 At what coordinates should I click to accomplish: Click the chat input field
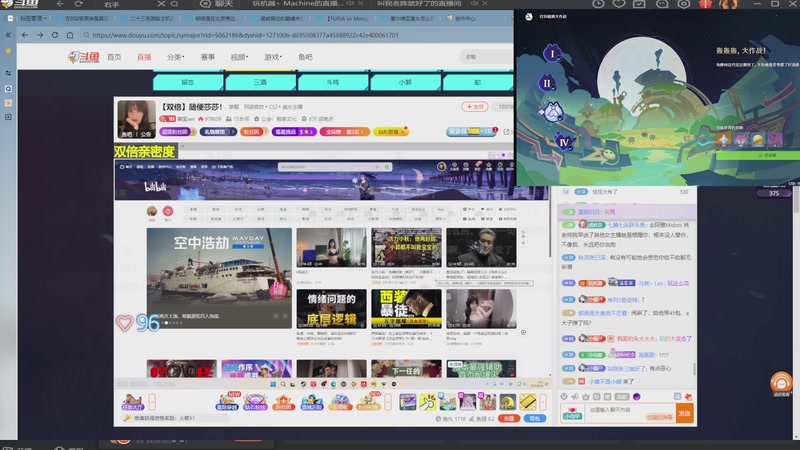pos(630,413)
